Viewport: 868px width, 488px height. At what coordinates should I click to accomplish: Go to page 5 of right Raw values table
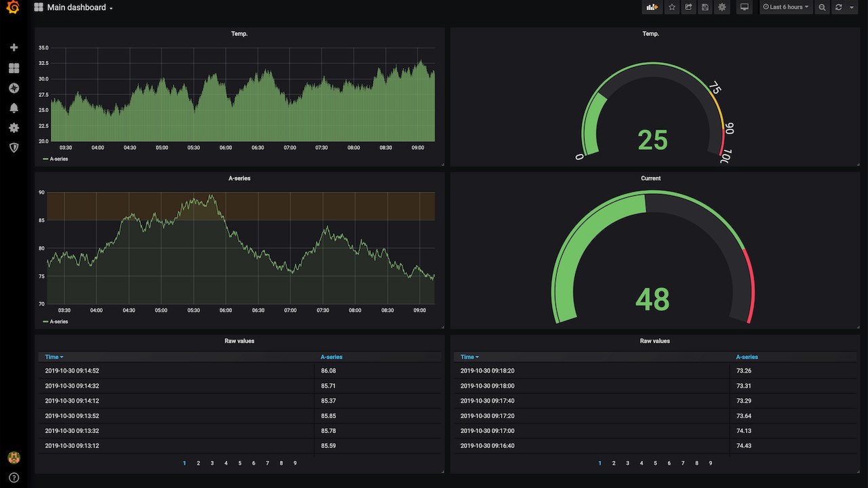[655, 463]
